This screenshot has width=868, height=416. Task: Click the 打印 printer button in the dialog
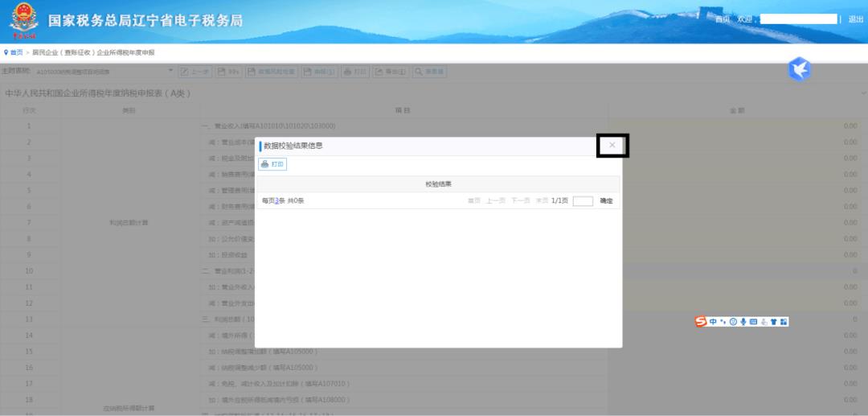272,164
